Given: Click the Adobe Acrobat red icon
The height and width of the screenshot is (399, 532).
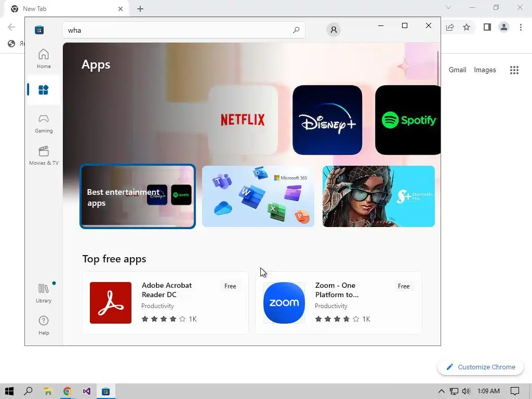Looking at the screenshot, I should click(x=111, y=303).
